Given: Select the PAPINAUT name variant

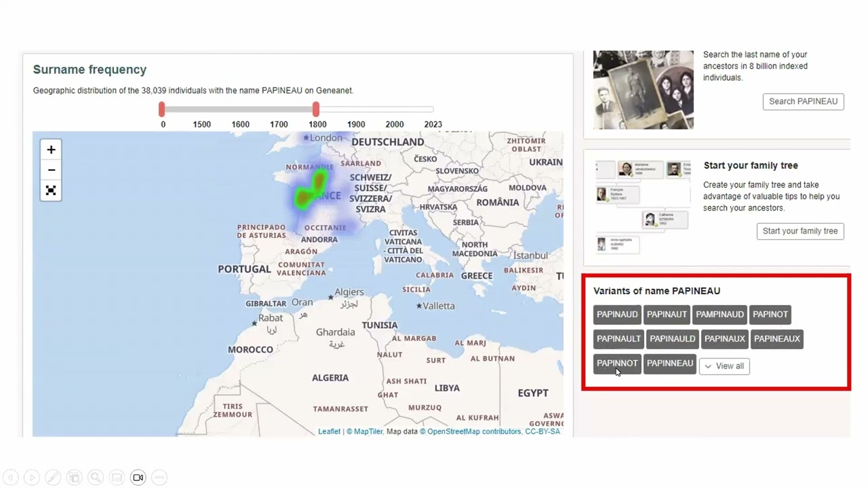Looking at the screenshot, I should [x=667, y=314].
